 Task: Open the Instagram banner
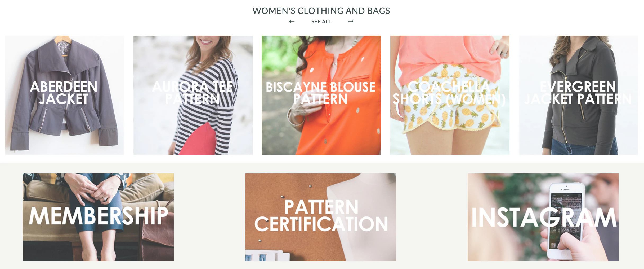click(543, 217)
